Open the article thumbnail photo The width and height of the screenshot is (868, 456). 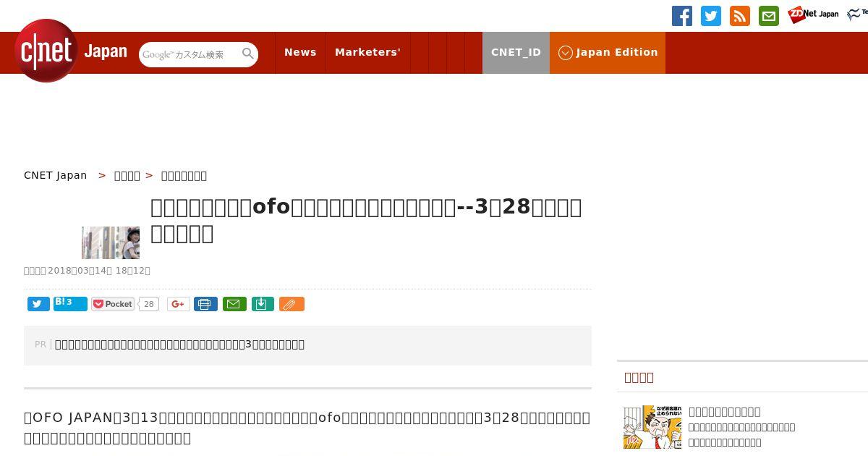(x=111, y=242)
